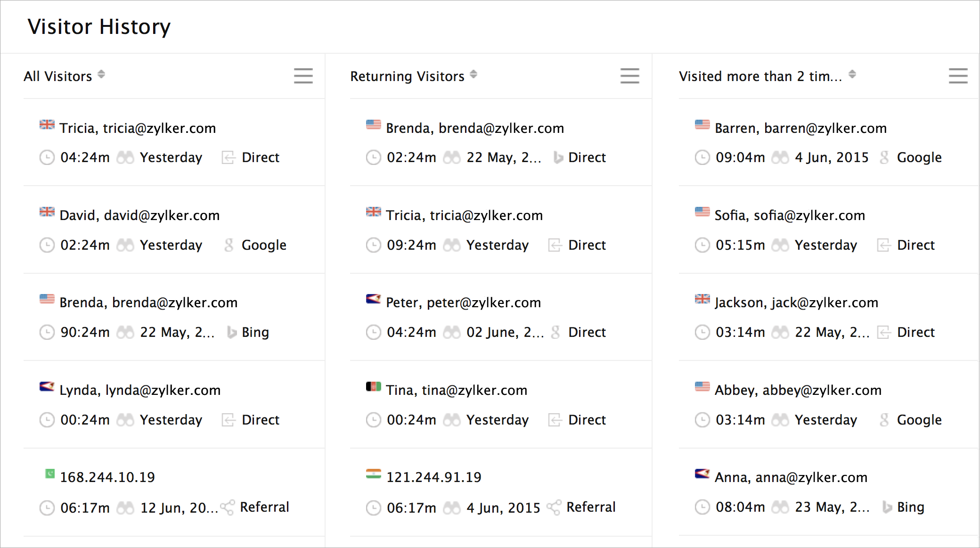Open the All Visitors hamburger menu
Viewport: 980px width, 548px height.
coord(303,76)
